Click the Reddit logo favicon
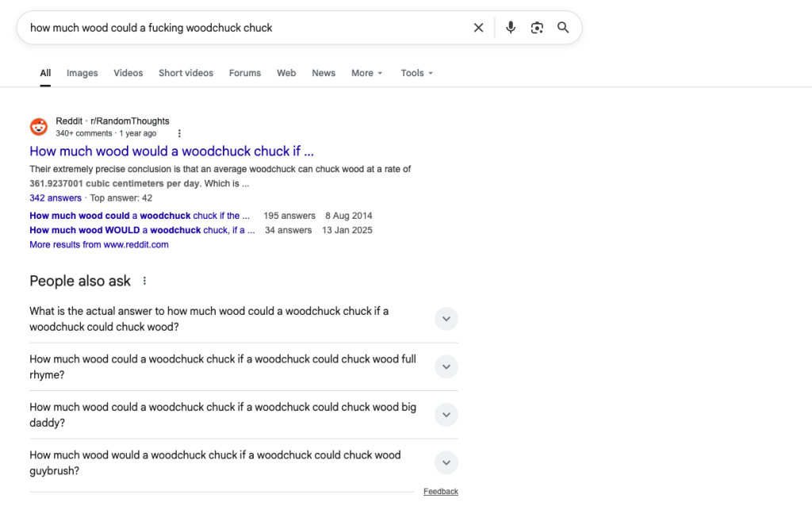Screen dimensions: 812x510 click(x=39, y=127)
